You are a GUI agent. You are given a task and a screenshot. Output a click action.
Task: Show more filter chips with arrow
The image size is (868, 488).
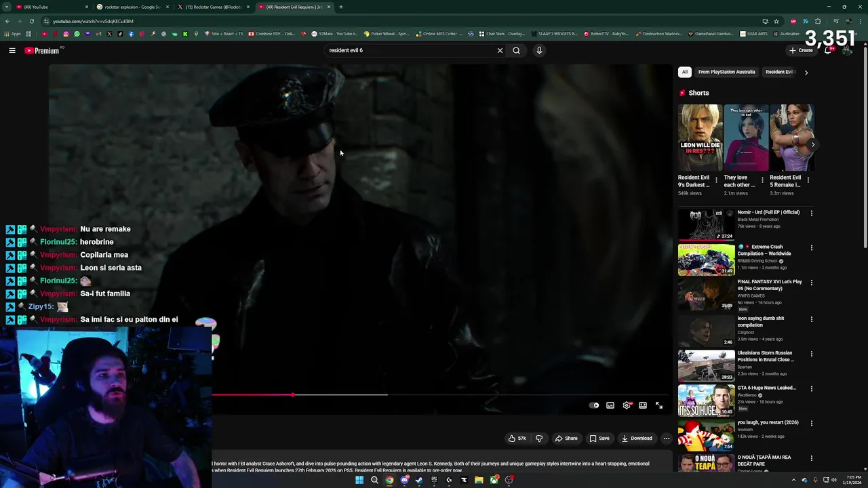(x=806, y=73)
